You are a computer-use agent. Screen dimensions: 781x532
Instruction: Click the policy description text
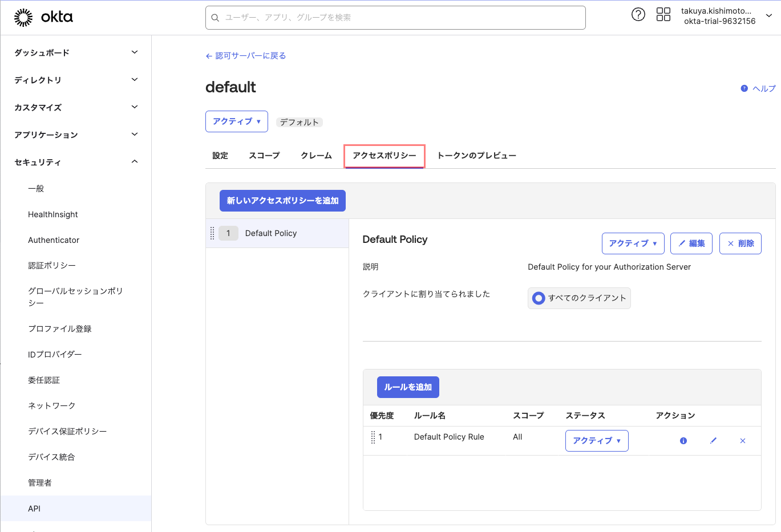point(609,267)
